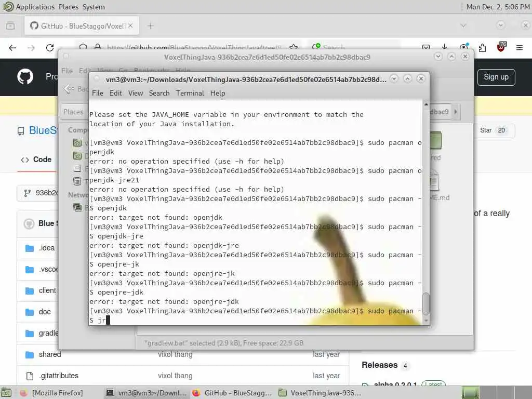This screenshot has height=399, width=532.
Task: Click the Star button on the repository
Action: (494, 130)
